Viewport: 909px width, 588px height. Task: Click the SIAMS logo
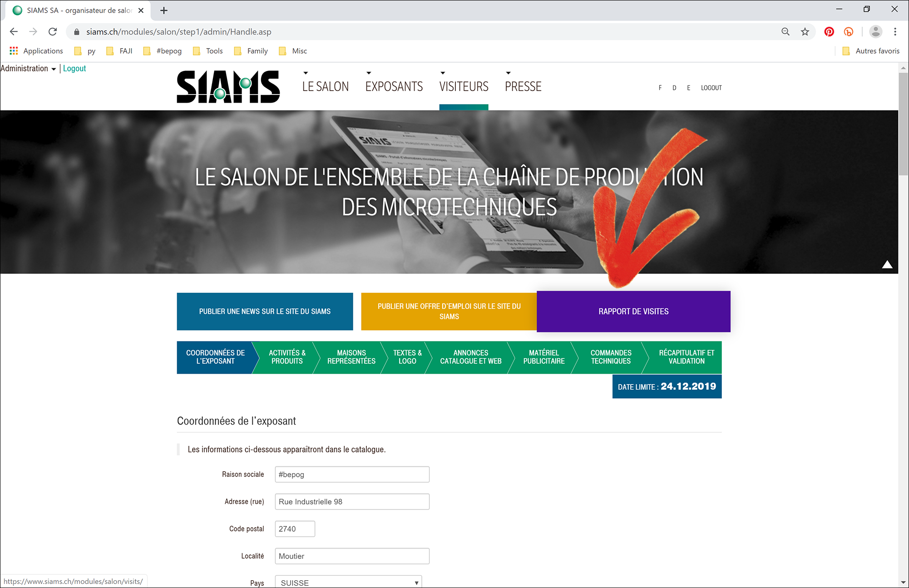(x=228, y=87)
